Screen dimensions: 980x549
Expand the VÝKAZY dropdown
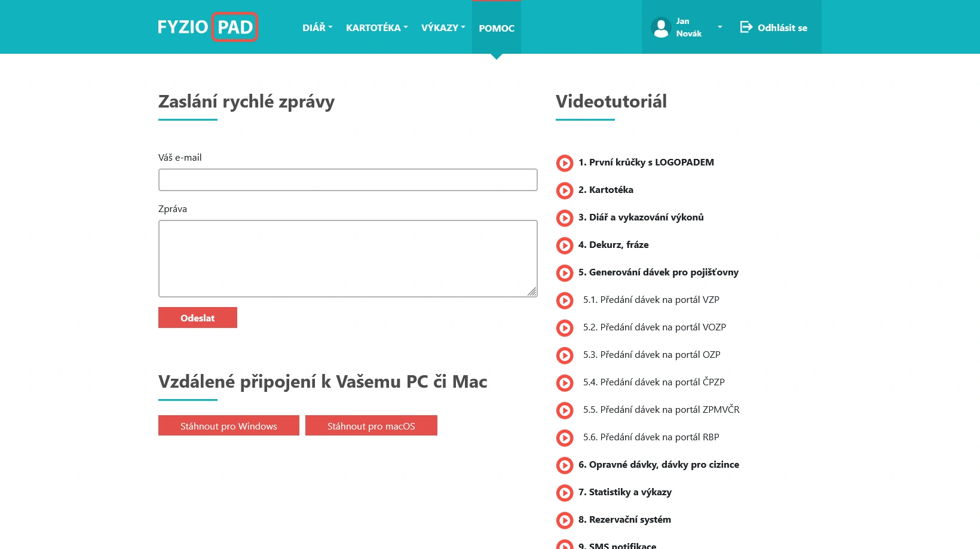[443, 27]
